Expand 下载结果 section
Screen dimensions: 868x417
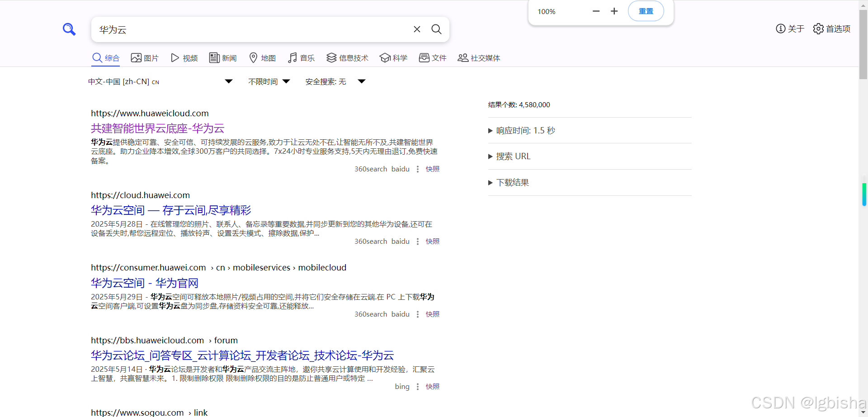click(508, 183)
